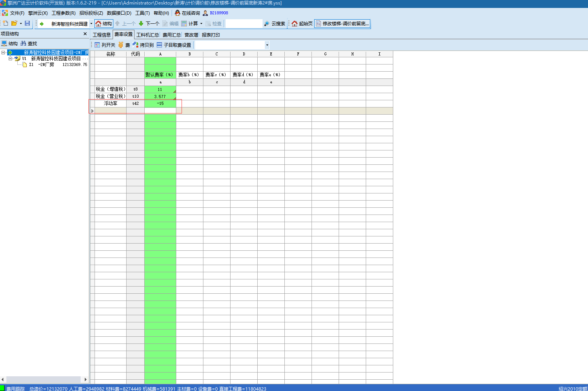Open the 擎洲云(X) menu
Viewport: 588px width, 391px height.
(x=38, y=13)
